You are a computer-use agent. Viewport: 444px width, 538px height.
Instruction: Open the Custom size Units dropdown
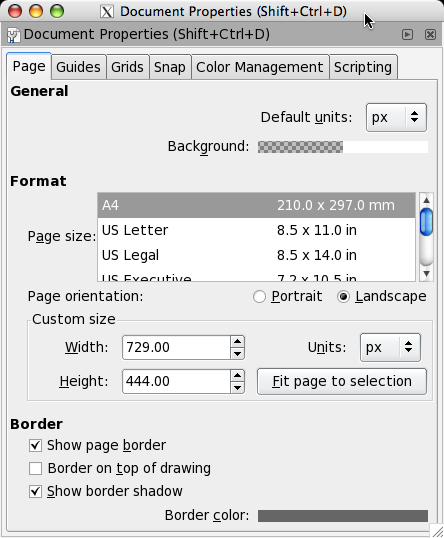(390, 347)
